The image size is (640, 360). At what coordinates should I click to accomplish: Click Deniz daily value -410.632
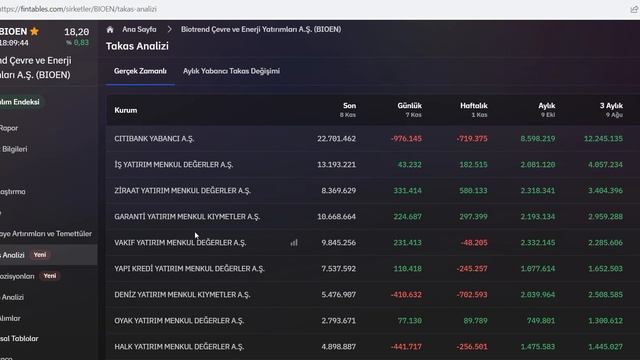pyautogui.click(x=406, y=295)
